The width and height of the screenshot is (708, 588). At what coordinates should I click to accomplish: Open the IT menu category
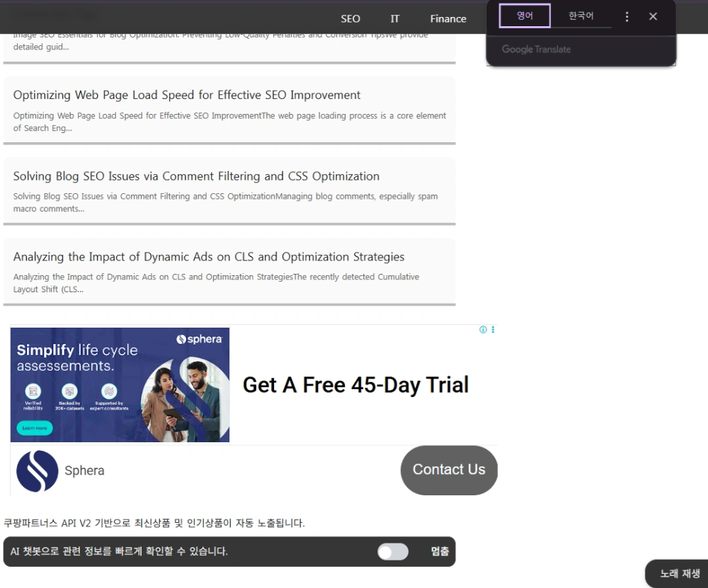point(395,19)
